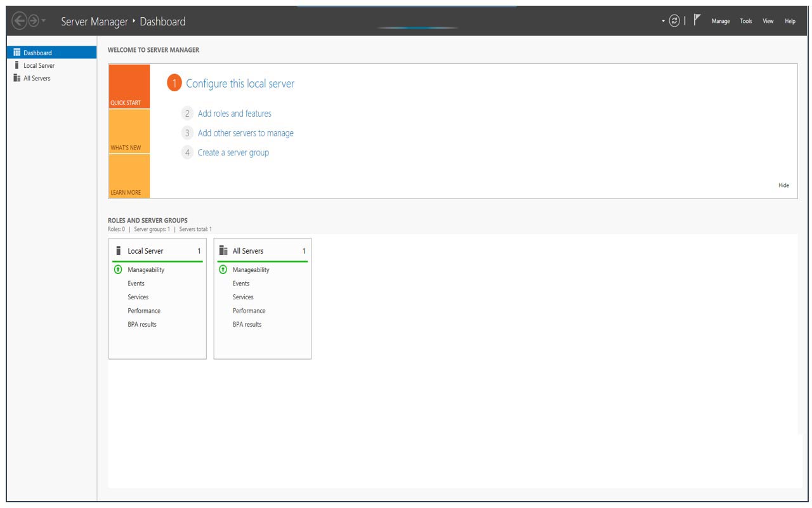Click the back navigation arrow

[19, 22]
